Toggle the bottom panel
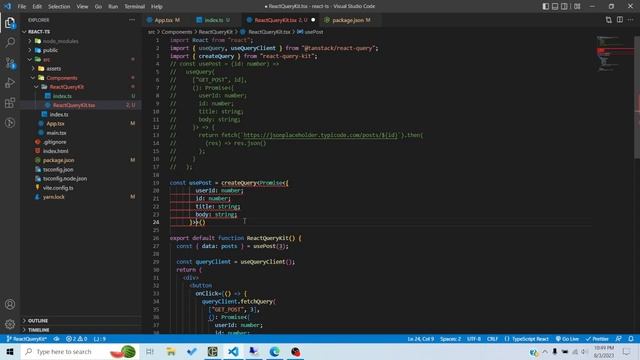 pos(555,6)
